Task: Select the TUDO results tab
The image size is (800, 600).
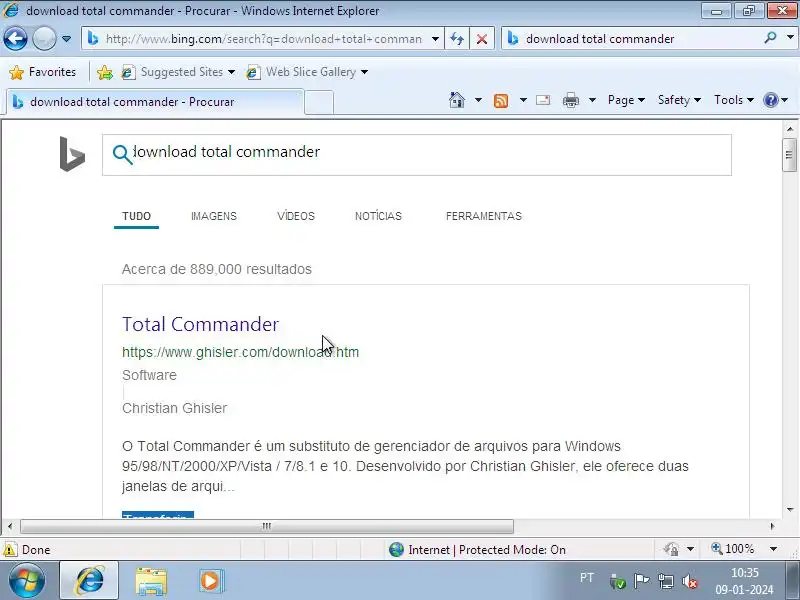Action: pyautogui.click(x=136, y=216)
